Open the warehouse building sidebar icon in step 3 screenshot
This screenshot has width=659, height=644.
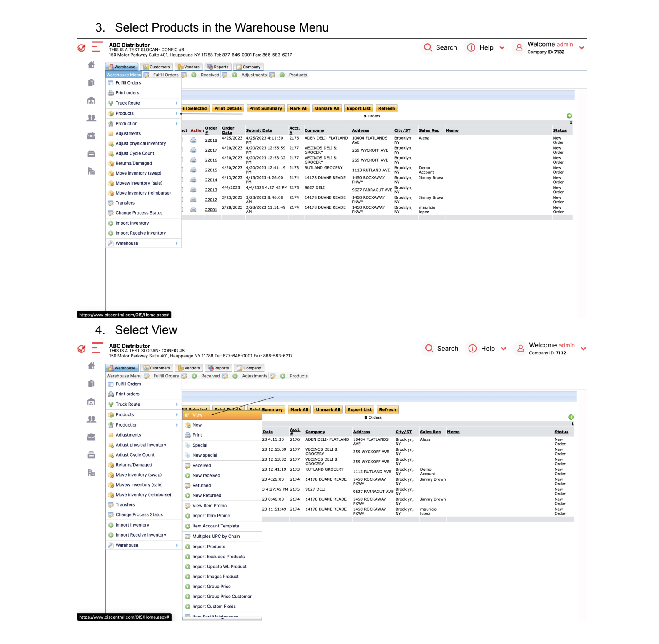tap(91, 100)
